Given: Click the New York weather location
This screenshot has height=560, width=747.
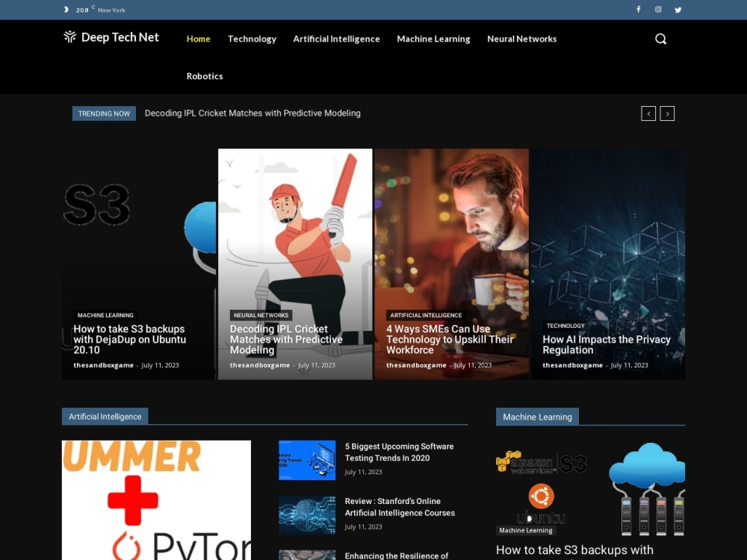Looking at the screenshot, I should coord(111,10).
